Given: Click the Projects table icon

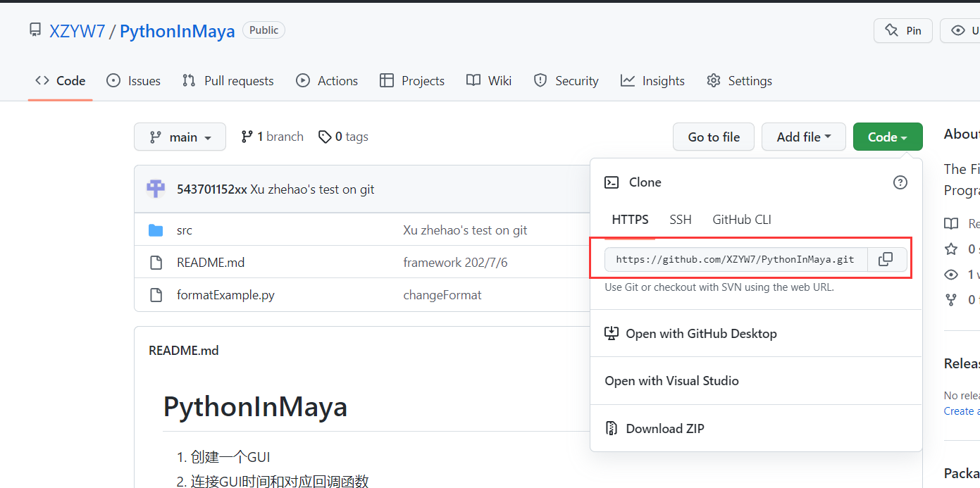Looking at the screenshot, I should pyautogui.click(x=387, y=81).
